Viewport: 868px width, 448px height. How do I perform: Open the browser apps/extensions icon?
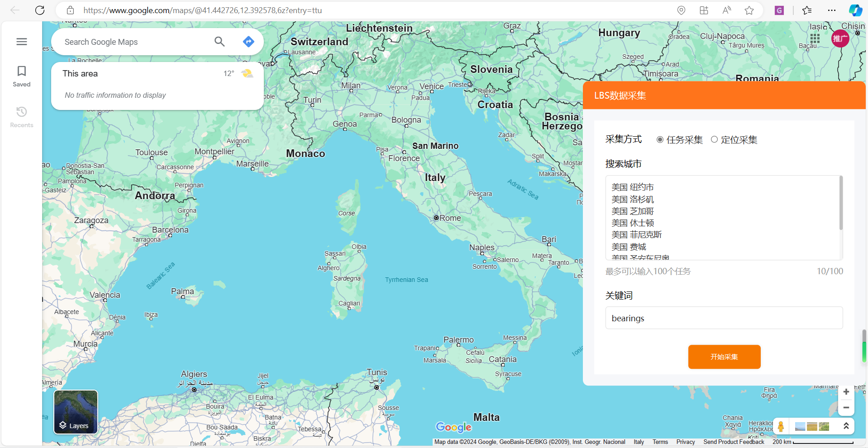tap(704, 10)
